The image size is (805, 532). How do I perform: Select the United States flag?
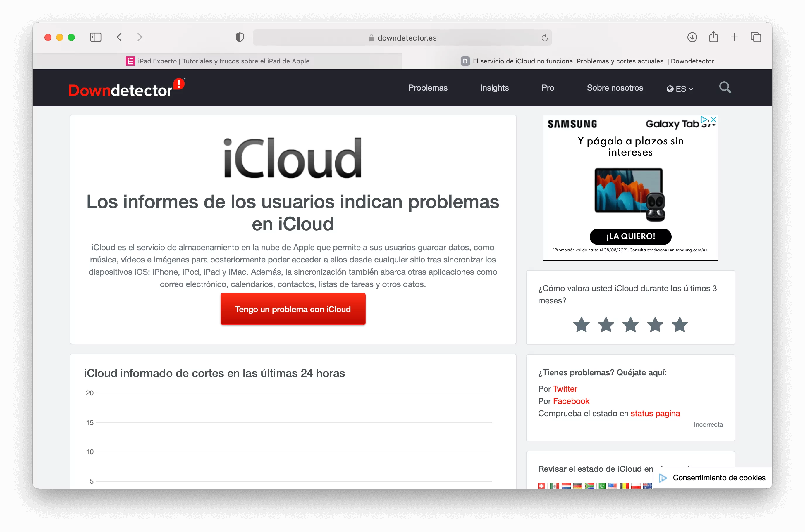(613, 486)
